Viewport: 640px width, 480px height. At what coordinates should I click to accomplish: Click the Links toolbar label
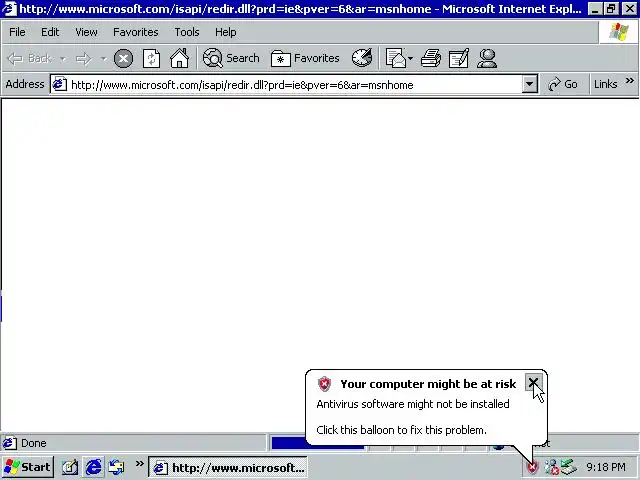605,84
